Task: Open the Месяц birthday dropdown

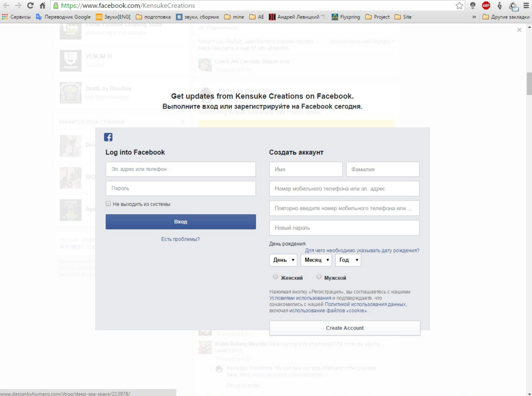Action: point(316,260)
